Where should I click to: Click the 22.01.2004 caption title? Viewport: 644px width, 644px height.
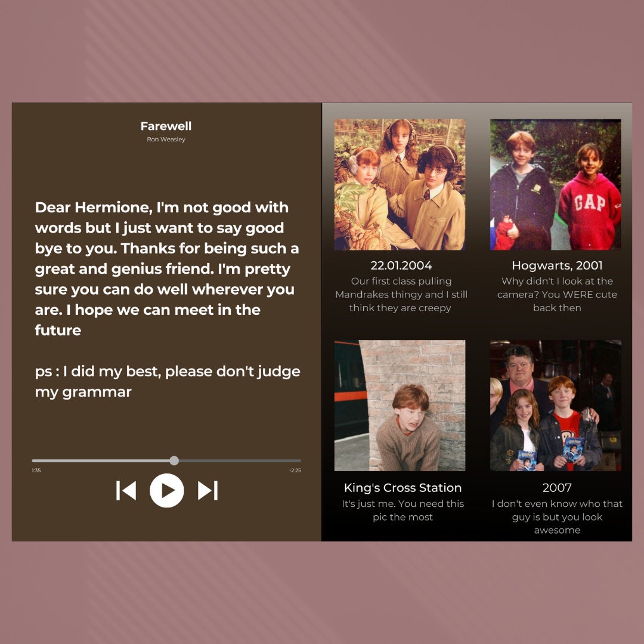[x=401, y=265]
